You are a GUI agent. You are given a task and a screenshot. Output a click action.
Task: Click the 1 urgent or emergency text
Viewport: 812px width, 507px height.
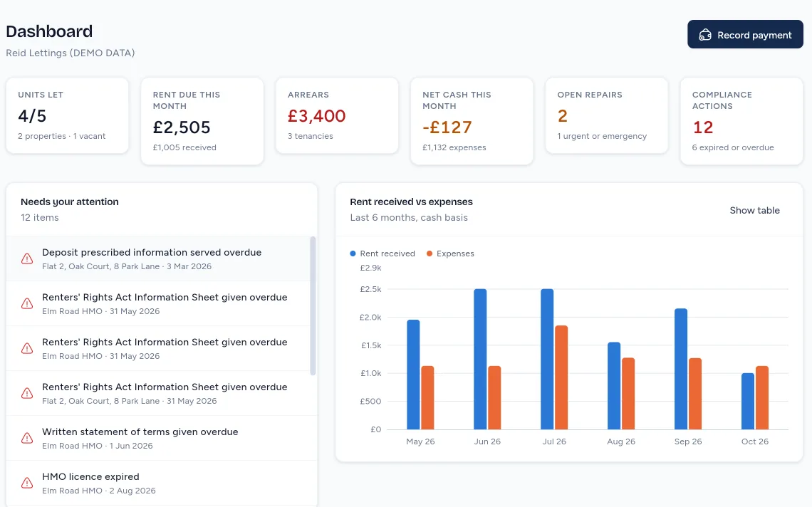coord(602,136)
